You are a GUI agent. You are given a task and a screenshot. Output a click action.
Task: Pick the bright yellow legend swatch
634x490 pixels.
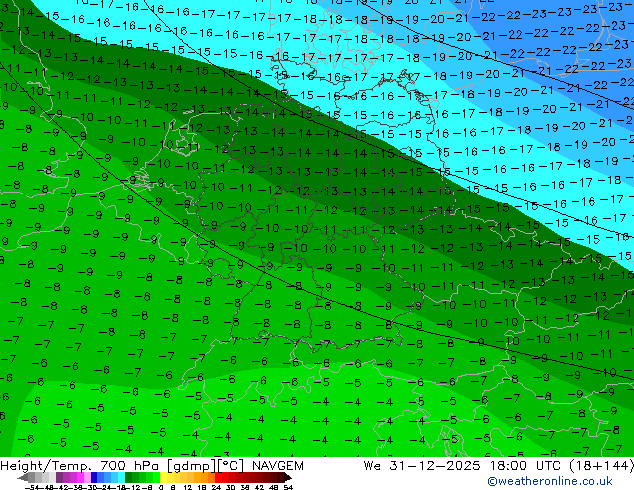tap(163, 477)
